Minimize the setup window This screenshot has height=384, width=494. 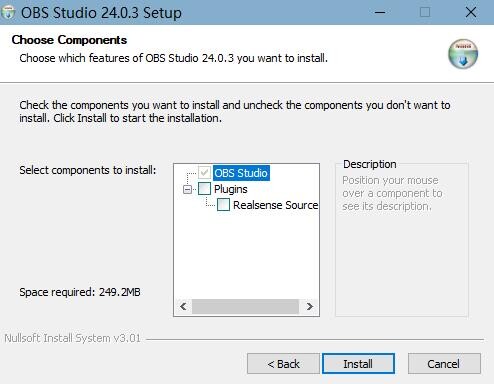[380, 13]
